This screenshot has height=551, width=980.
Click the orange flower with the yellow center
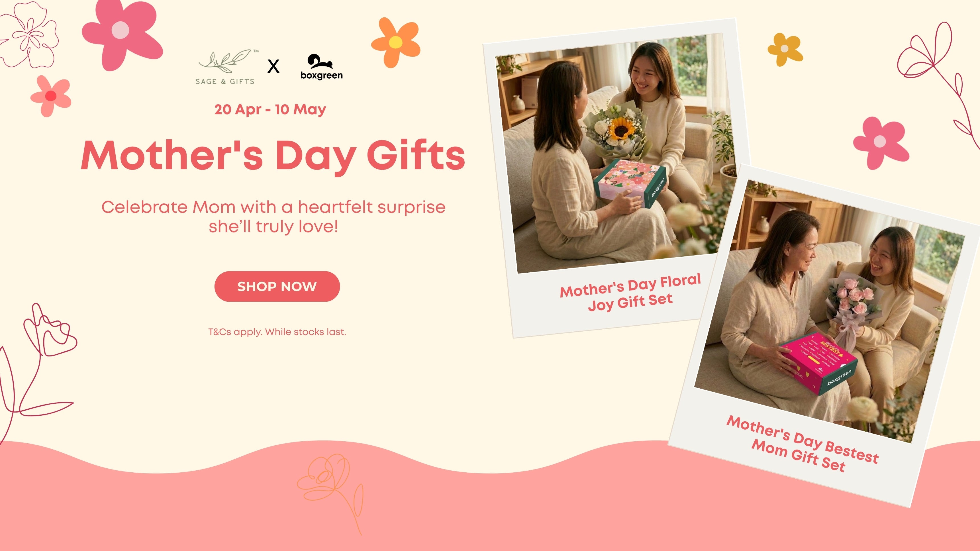tap(396, 42)
